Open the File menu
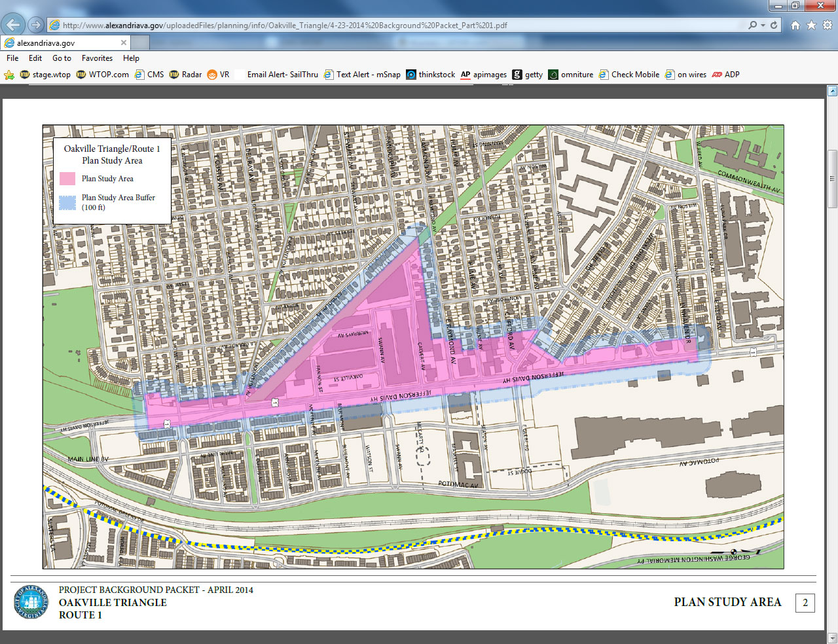Image resolution: width=838 pixels, height=644 pixels. [x=12, y=58]
